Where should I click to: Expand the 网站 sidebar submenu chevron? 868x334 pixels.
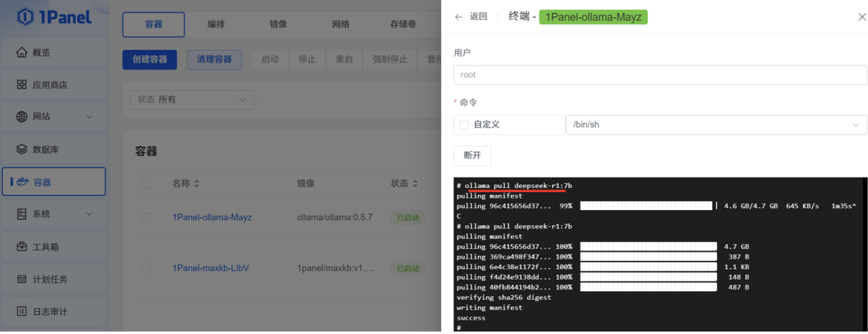tap(89, 117)
